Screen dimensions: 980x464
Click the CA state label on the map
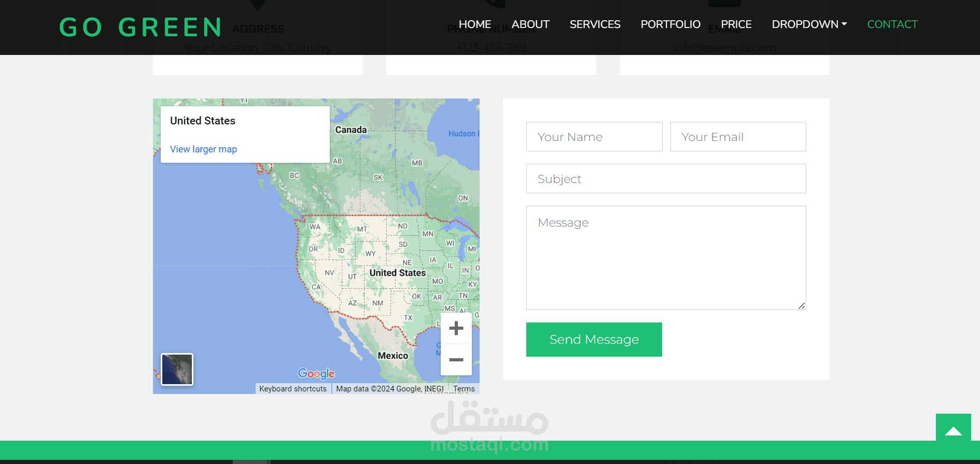(x=316, y=287)
